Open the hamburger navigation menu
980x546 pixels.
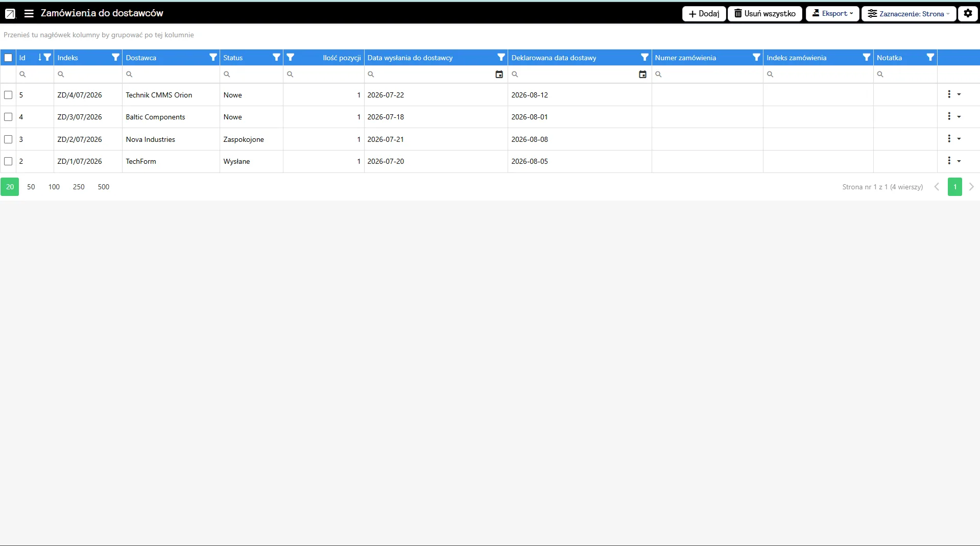29,13
